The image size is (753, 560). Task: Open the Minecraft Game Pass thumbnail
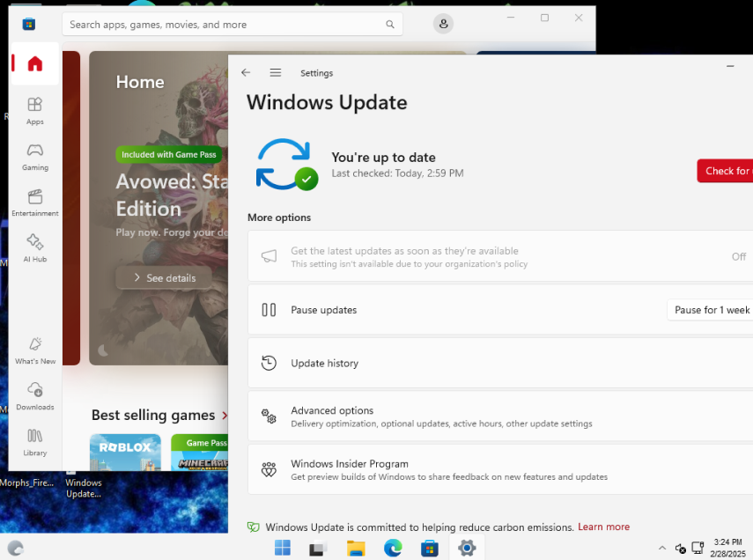pyautogui.click(x=200, y=453)
